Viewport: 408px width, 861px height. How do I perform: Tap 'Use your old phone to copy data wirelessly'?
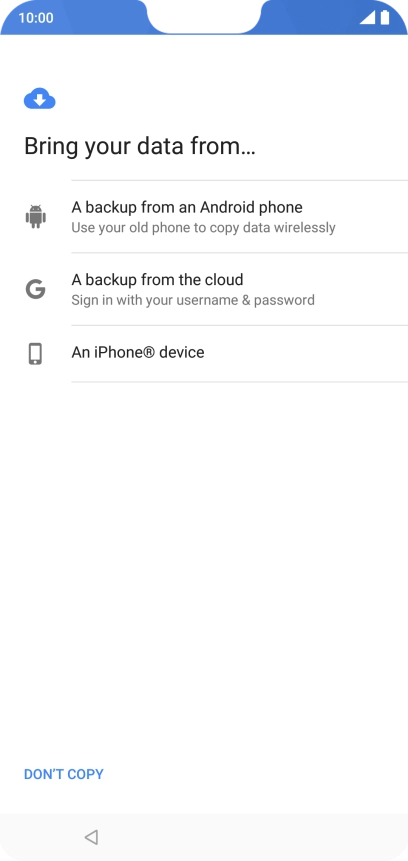click(203, 227)
